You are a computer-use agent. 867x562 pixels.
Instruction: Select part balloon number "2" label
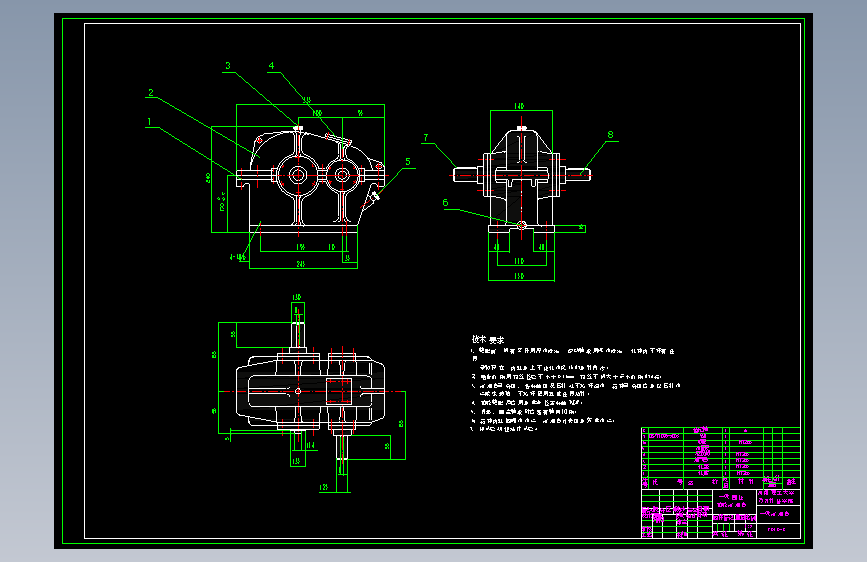(151, 92)
